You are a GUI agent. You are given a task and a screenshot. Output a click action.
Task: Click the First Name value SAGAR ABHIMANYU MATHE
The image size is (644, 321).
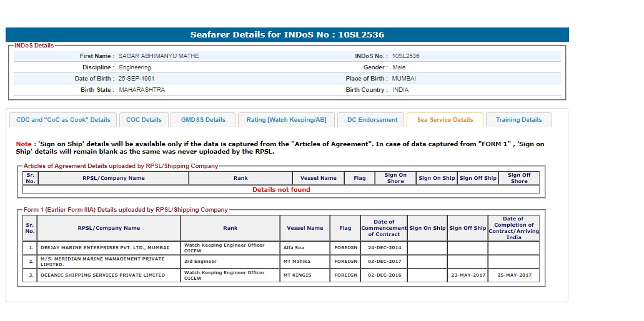pos(158,56)
